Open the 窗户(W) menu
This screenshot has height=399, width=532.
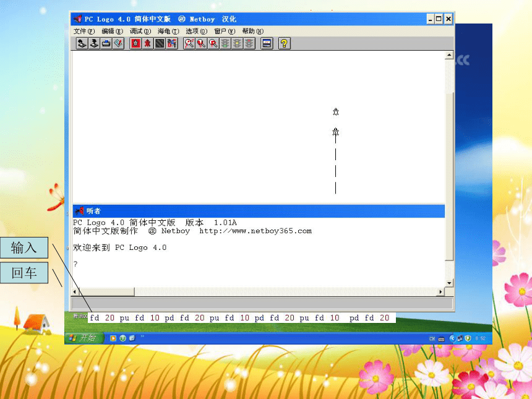(x=225, y=31)
